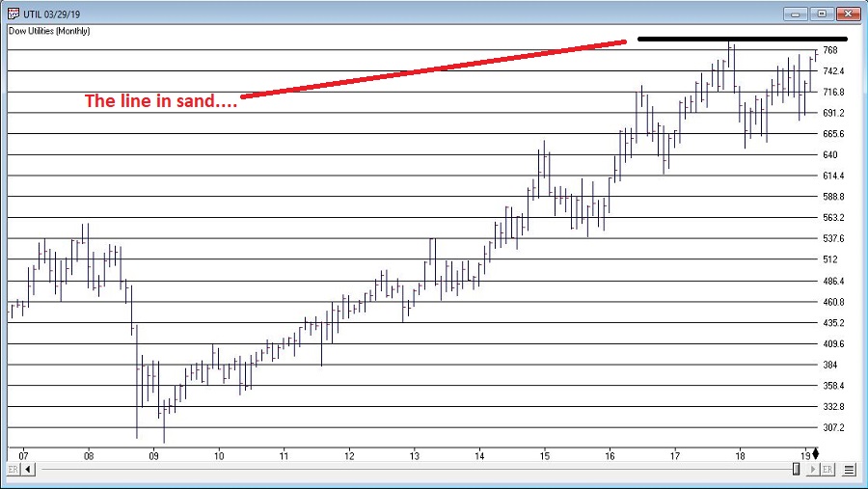Click the 11 year label on the time axis
The image size is (868, 489).
(x=284, y=456)
